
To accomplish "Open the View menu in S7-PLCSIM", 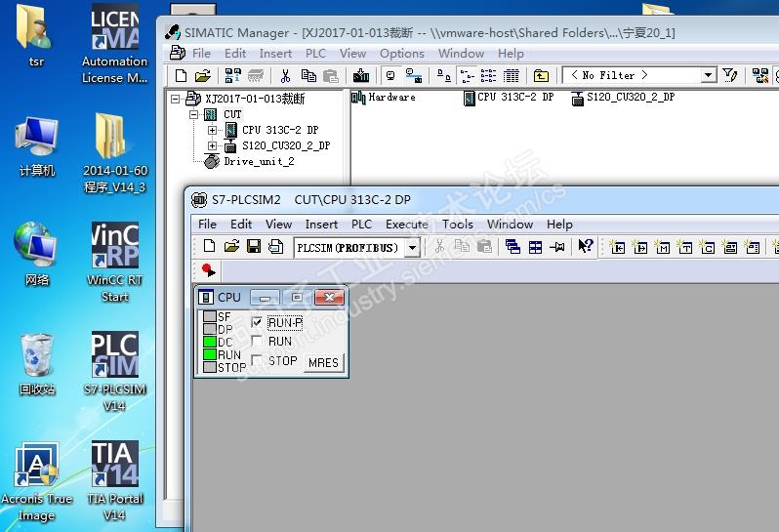I will point(279,225).
